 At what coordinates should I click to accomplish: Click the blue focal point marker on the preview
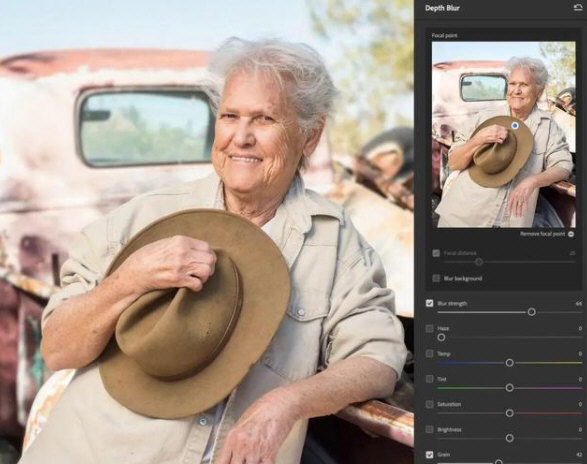[x=515, y=125]
